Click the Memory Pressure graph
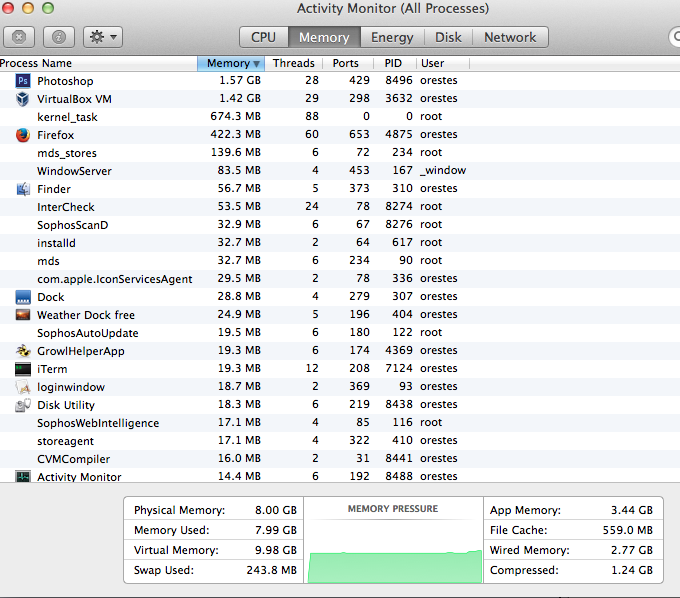The width and height of the screenshot is (680, 598). (x=393, y=540)
